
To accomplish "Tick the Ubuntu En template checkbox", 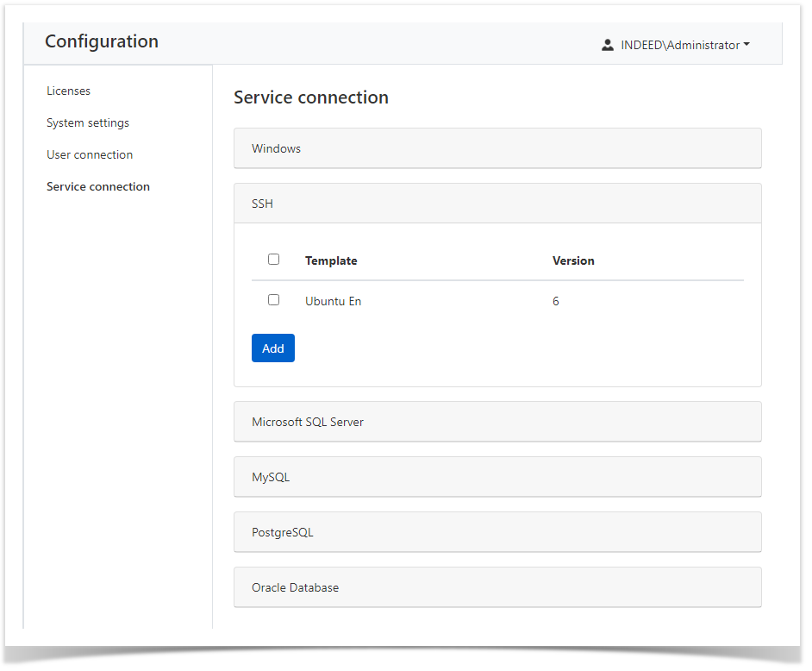I will [x=273, y=300].
